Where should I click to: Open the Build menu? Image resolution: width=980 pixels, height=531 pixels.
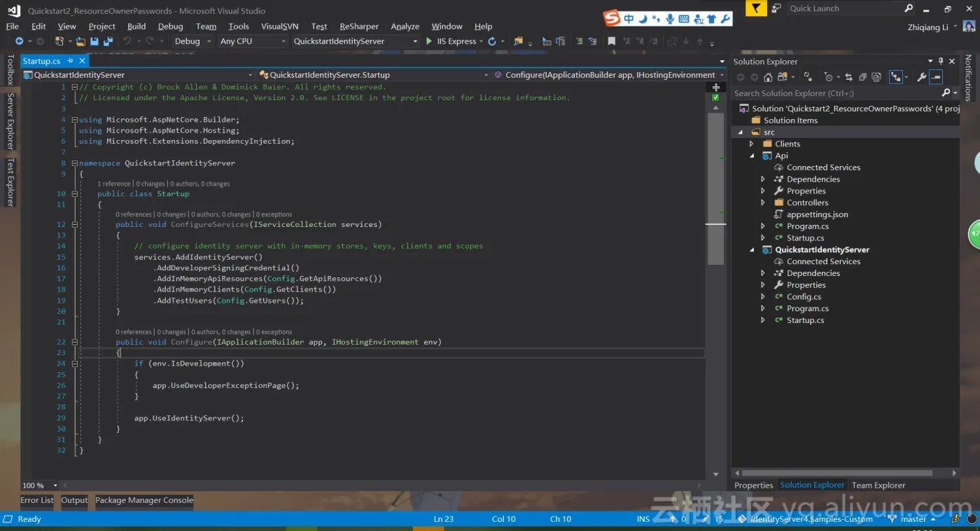point(136,26)
